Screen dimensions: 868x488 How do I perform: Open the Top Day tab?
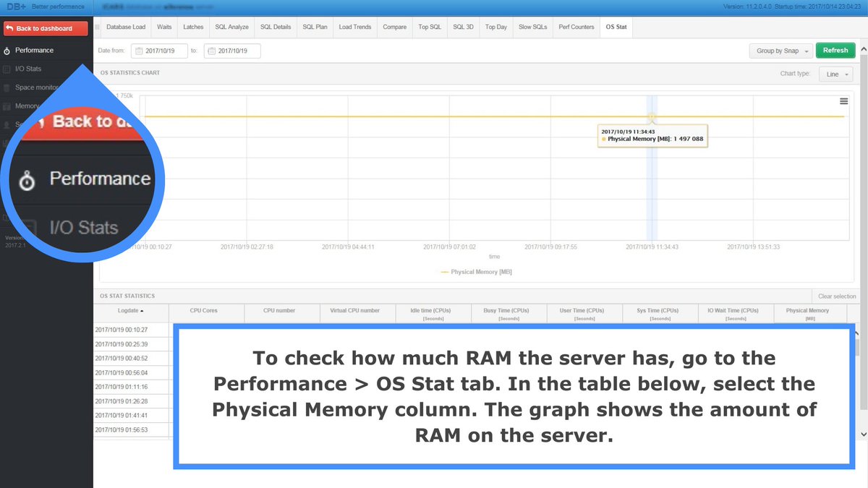[496, 27]
